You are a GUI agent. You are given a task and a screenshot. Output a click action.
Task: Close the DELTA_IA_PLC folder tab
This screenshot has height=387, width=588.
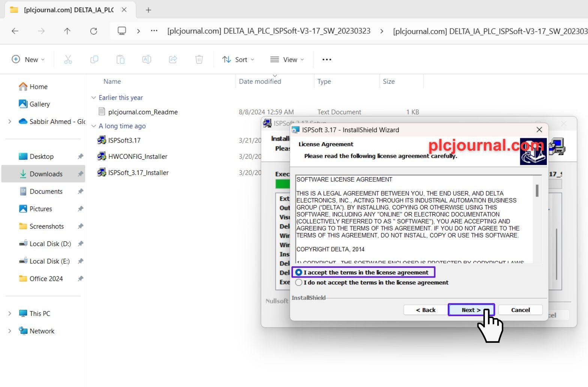[x=124, y=10]
